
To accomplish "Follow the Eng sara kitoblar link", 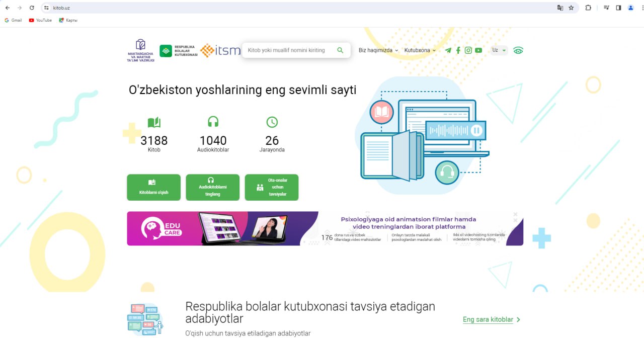I will [x=491, y=319].
